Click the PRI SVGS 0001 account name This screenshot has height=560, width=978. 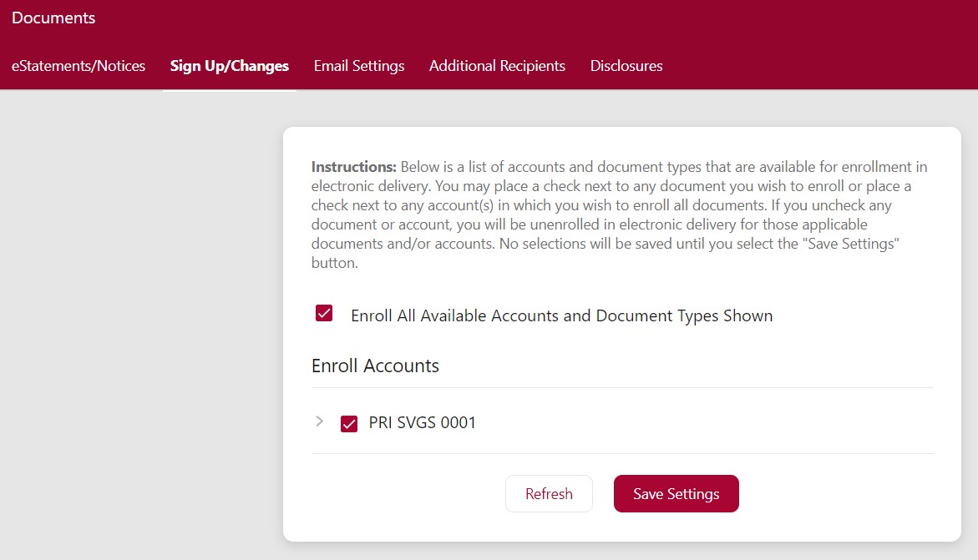(x=422, y=423)
